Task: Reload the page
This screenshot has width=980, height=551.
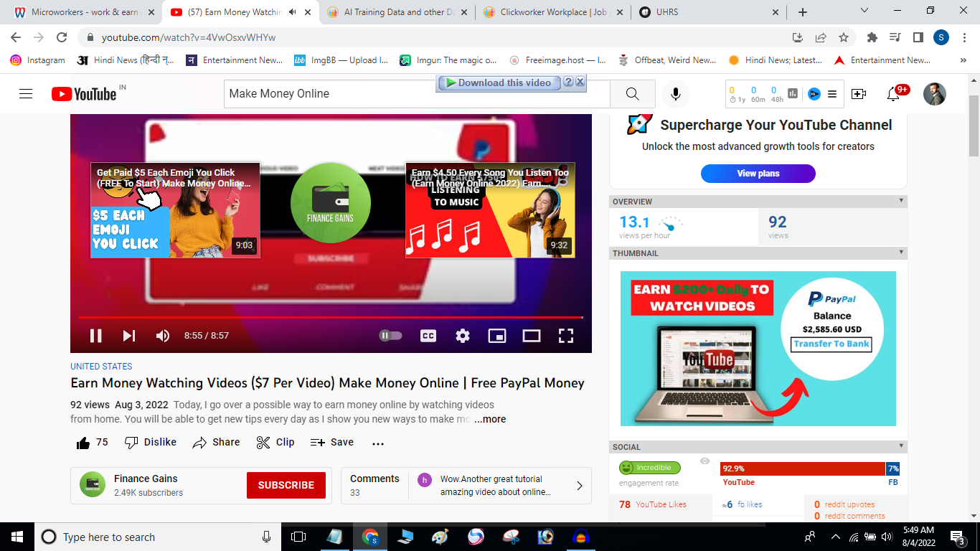Action: pos(62,37)
